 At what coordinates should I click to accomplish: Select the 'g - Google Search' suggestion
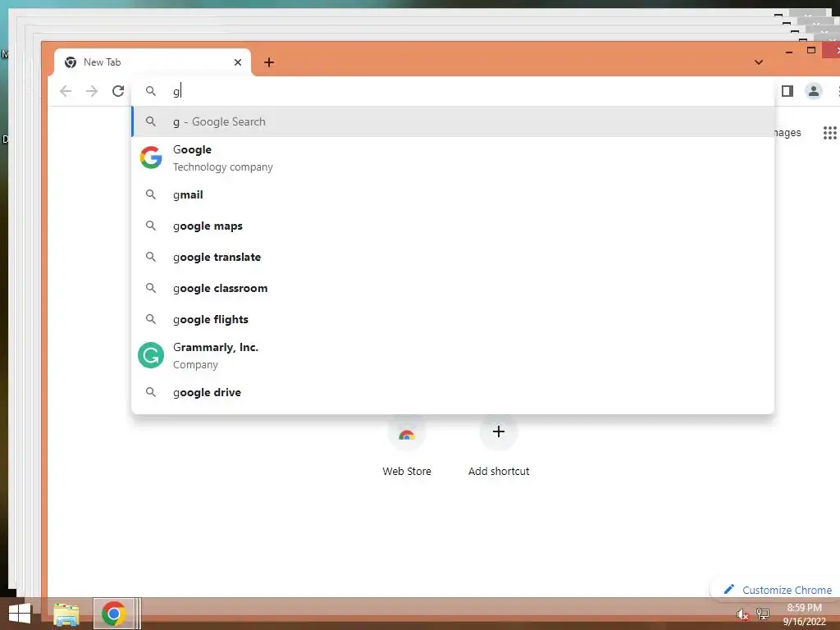[x=453, y=121]
